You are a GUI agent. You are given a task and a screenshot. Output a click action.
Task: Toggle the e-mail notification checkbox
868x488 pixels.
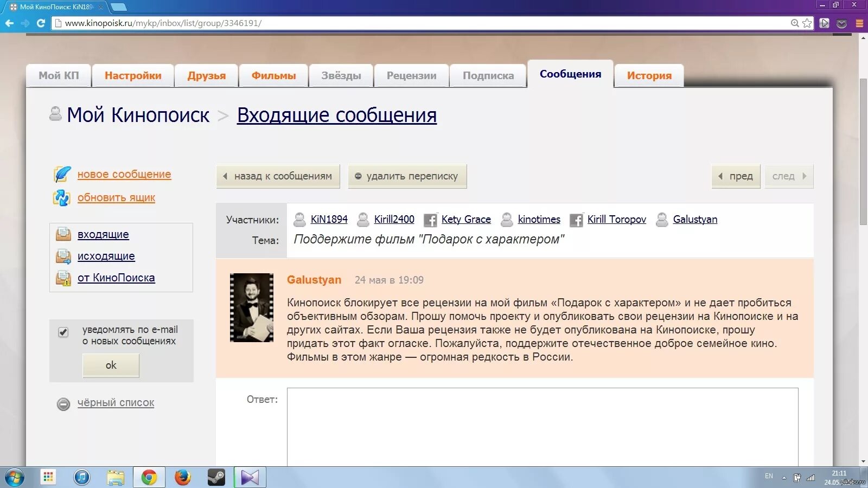pos(63,332)
